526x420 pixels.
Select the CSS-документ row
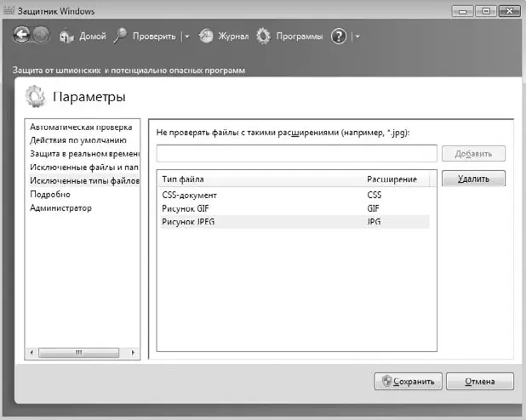pyautogui.click(x=294, y=195)
